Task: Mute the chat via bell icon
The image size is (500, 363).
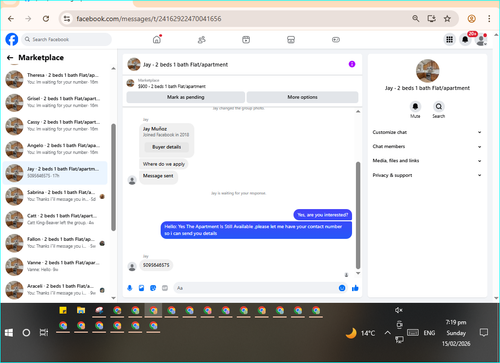Action: (415, 106)
